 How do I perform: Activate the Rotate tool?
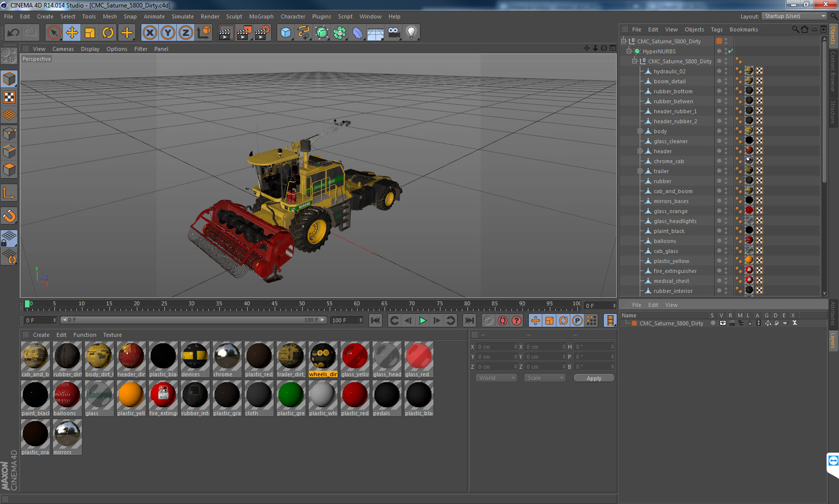click(x=108, y=33)
